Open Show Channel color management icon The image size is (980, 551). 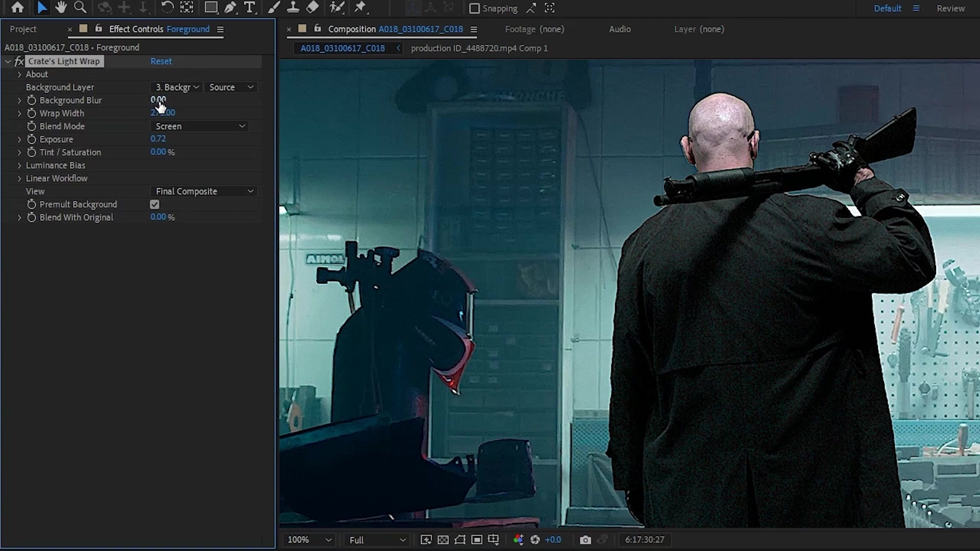518,540
